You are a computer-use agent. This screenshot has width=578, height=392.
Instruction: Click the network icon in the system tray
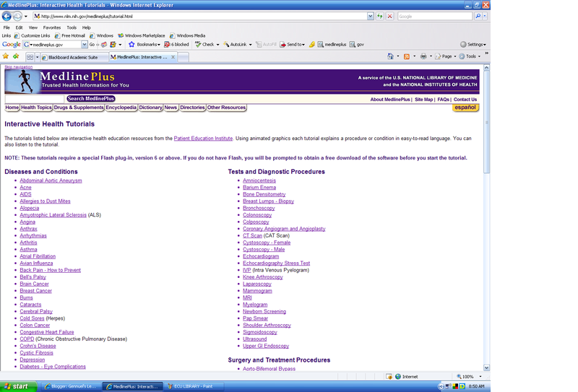tap(448, 386)
